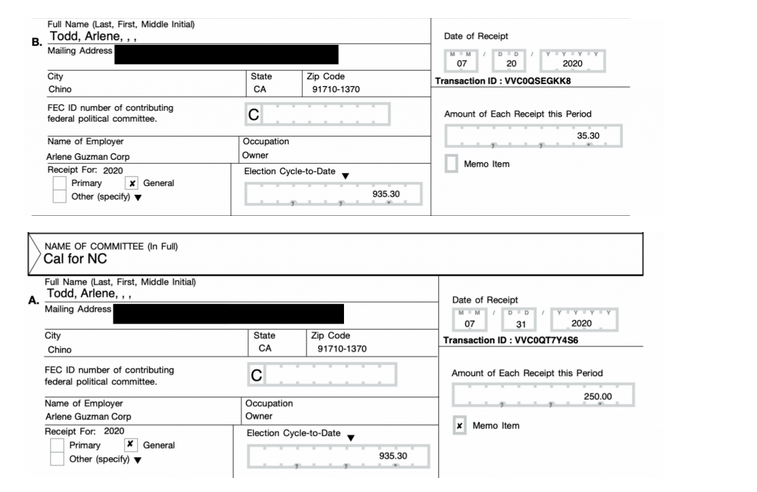This screenshot has height=492, width=757.
Task: Uncheck the General checkbox in section A
Action: click(x=130, y=445)
